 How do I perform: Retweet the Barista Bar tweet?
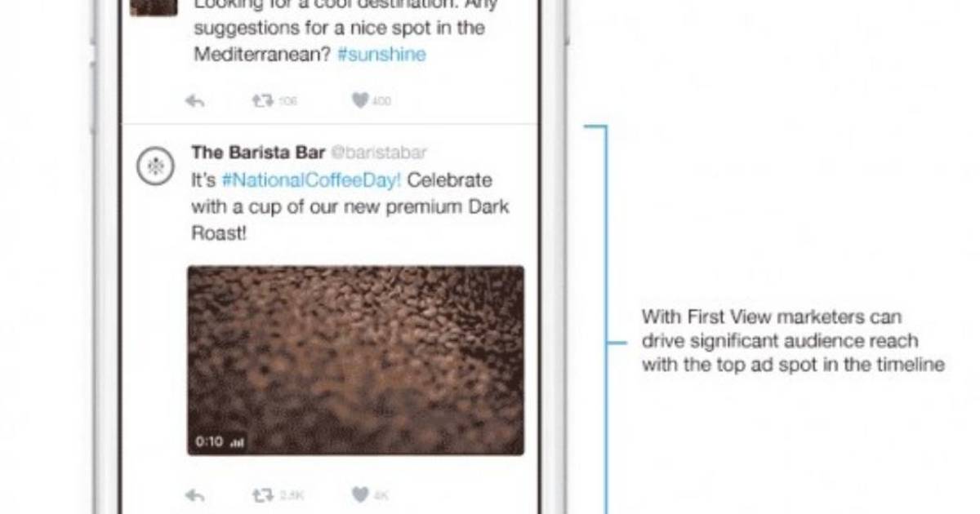tap(262, 494)
